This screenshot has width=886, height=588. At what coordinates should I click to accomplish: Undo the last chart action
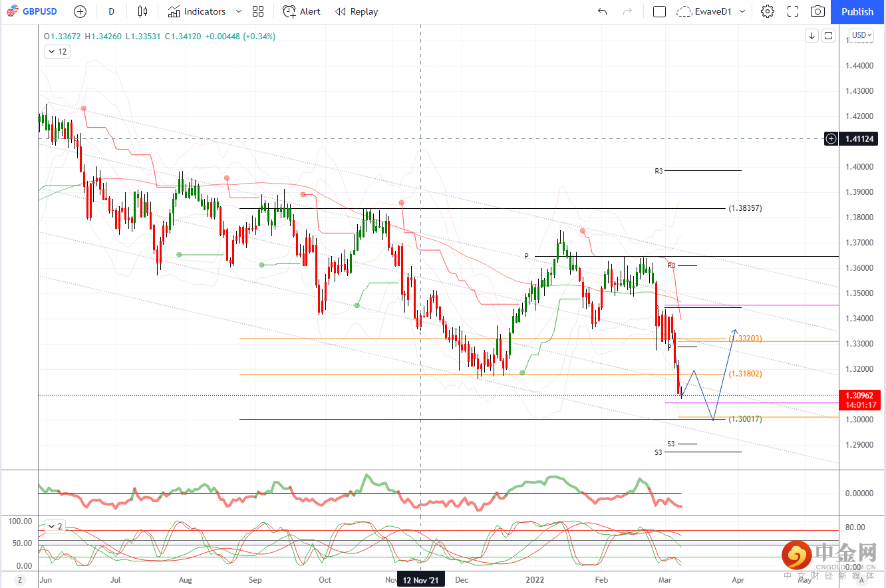pyautogui.click(x=602, y=11)
